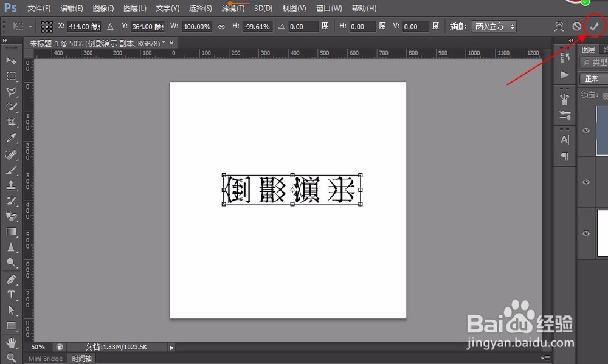Viewport: 608px width, 364px height.
Task: Click the rotation angle field
Action: 303,26
